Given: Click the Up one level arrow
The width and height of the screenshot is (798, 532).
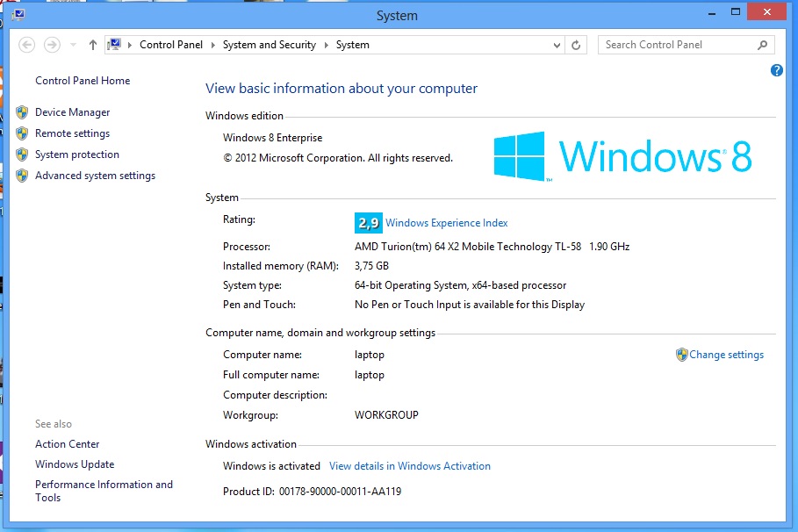Looking at the screenshot, I should (93, 45).
